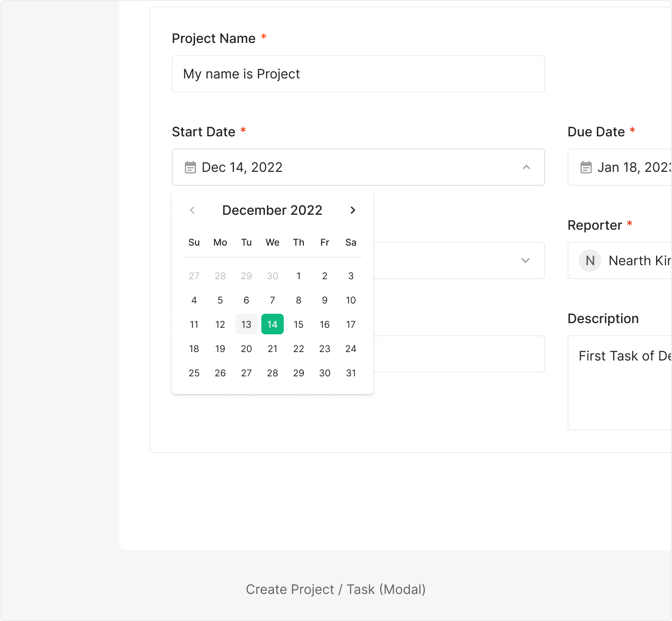The height and width of the screenshot is (621, 672).
Task: Choose December 20 in the calendar
Action: click(246, 349)
